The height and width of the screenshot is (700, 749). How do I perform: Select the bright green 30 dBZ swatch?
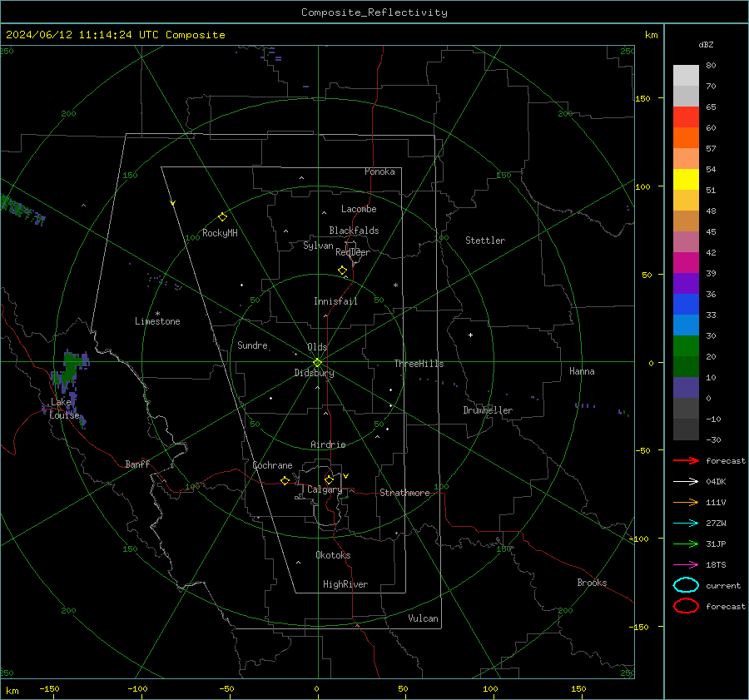pos(686,346)
